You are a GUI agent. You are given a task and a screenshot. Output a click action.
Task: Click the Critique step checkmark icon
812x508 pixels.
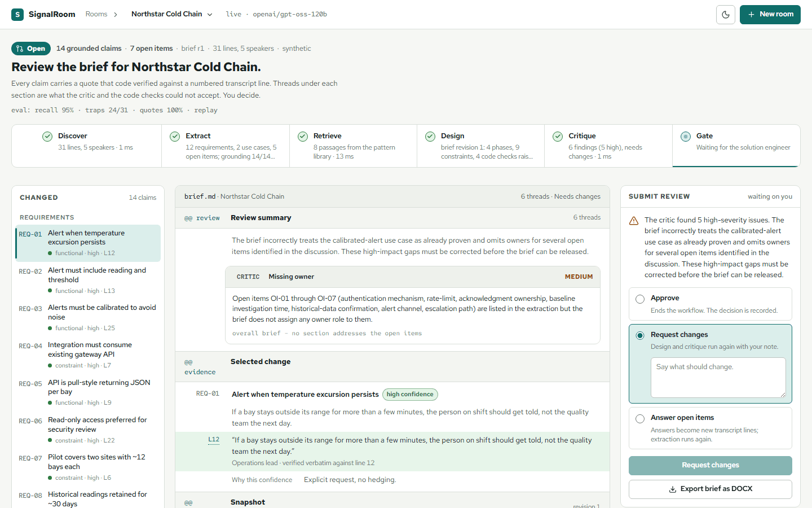558,136
